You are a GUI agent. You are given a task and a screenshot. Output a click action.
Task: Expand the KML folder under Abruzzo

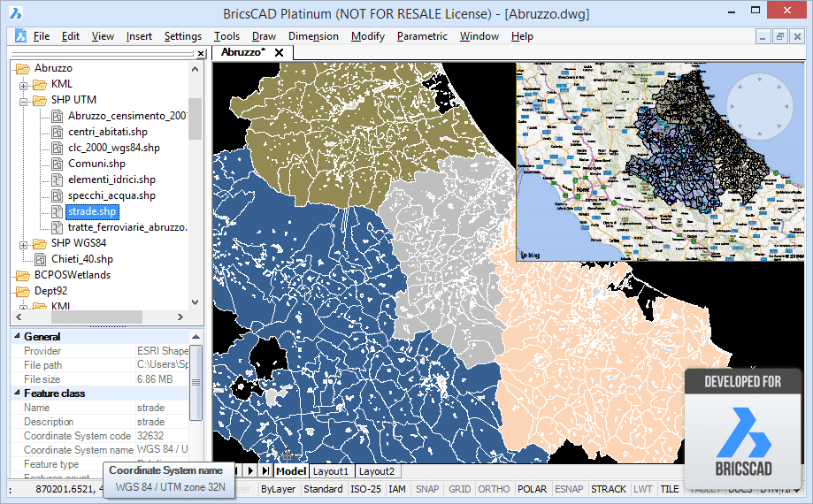point(23,86)
